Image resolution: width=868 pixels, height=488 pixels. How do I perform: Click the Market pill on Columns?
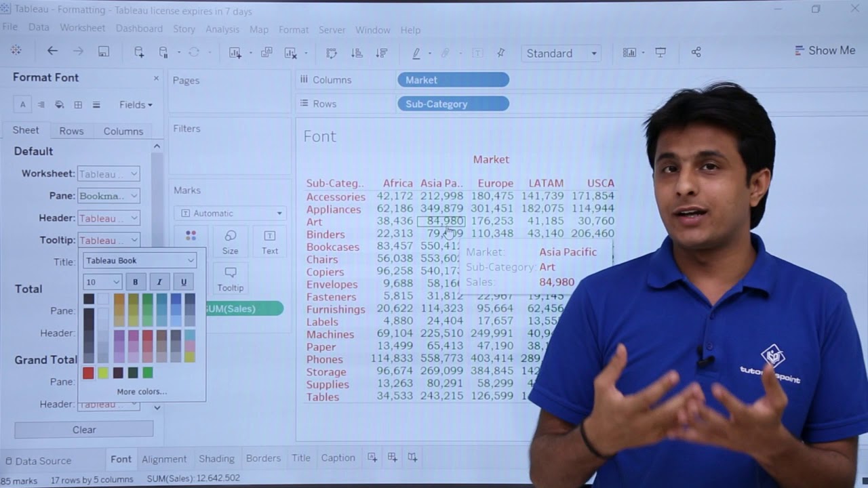(x=453, y=80)
